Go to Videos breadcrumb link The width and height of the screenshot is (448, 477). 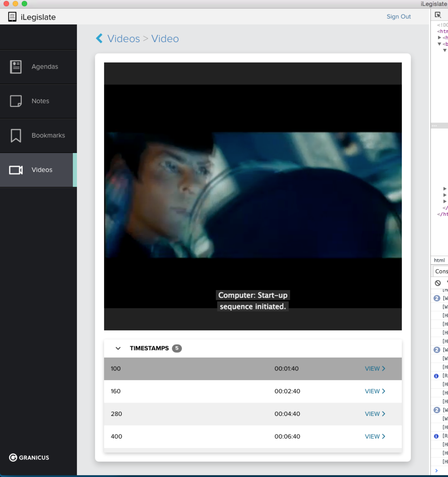click(124, 39)
